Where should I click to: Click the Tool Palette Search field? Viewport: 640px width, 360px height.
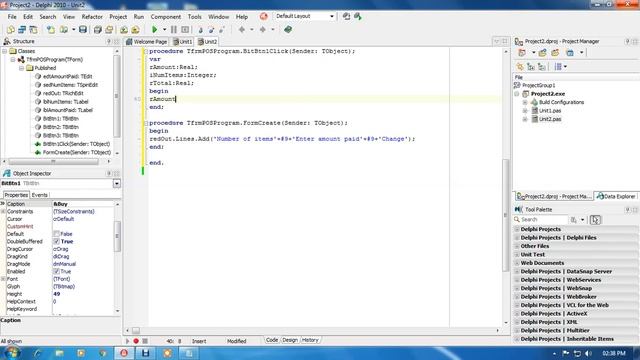point(543,220)
